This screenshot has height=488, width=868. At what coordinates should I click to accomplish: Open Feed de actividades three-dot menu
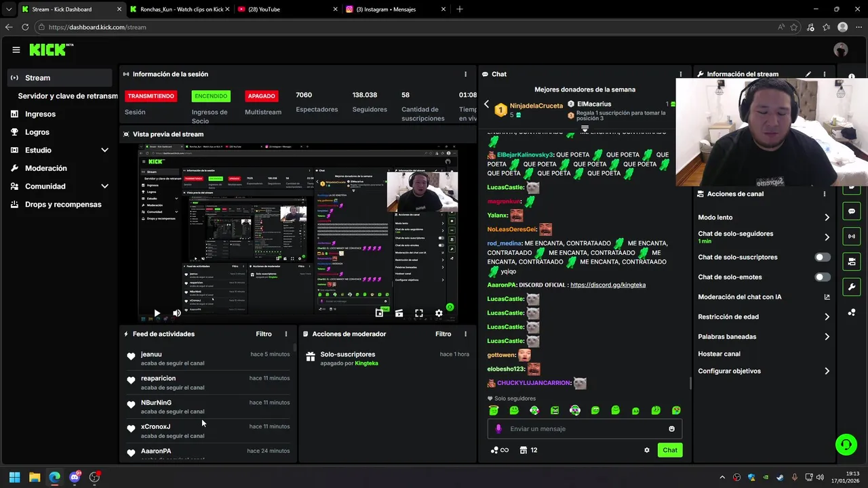[286, 334]
